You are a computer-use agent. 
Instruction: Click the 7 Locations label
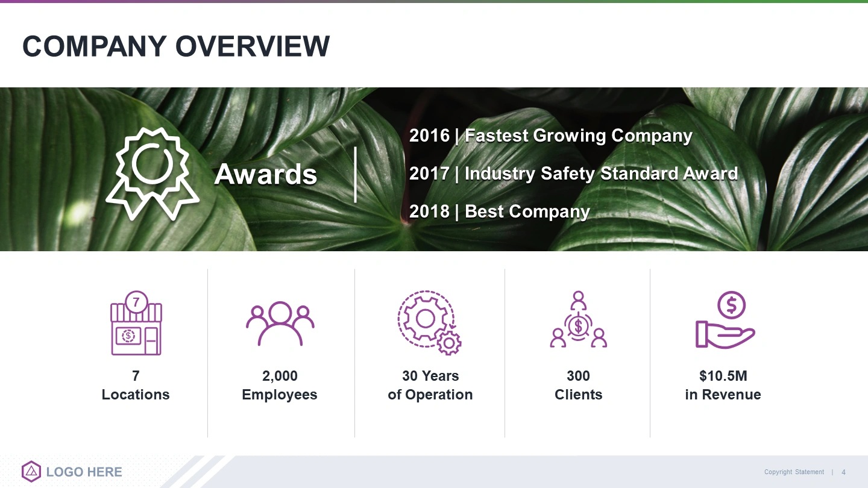[x=136, y=386]
